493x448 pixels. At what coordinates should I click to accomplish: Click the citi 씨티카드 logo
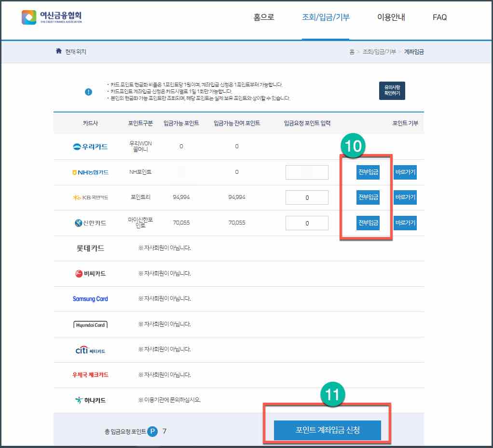(90, 350)
